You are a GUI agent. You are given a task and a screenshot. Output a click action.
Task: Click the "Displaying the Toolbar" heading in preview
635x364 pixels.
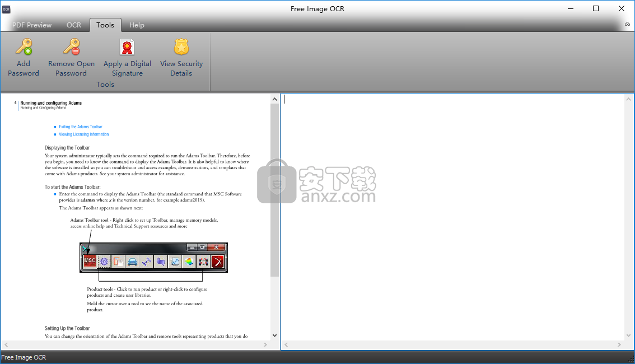67,148
